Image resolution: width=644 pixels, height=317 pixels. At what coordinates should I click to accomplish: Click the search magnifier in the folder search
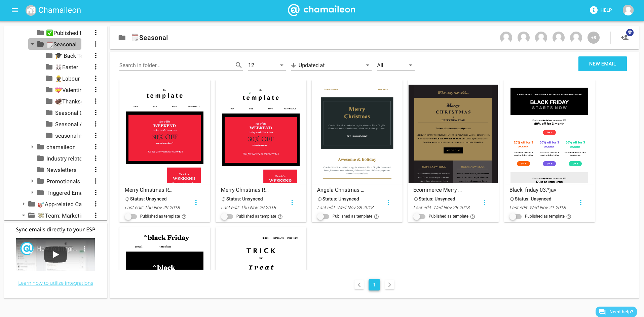pos(239,65)
